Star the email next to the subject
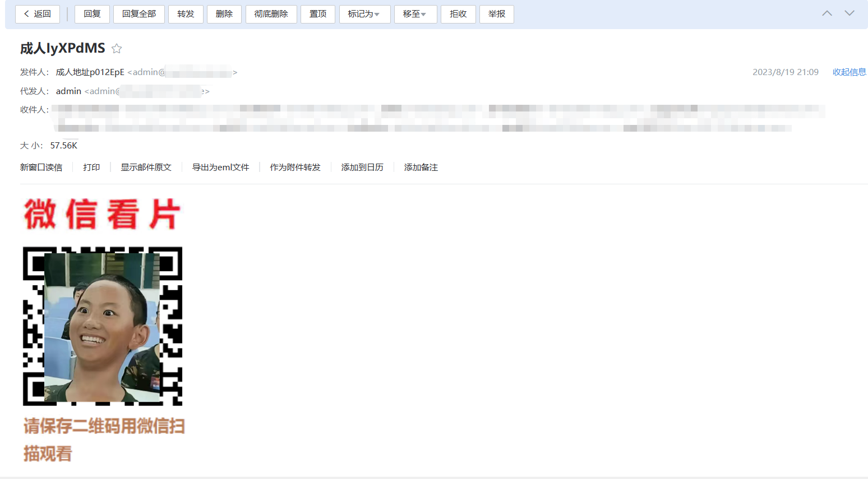Screen dimensions: 868x479 [117, 49]
